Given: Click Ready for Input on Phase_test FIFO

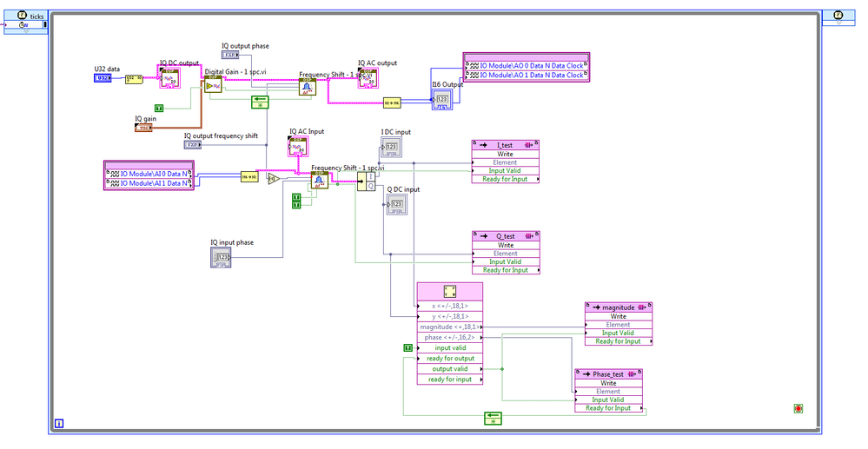Looking at the screenshot, I should pos(609,408).
